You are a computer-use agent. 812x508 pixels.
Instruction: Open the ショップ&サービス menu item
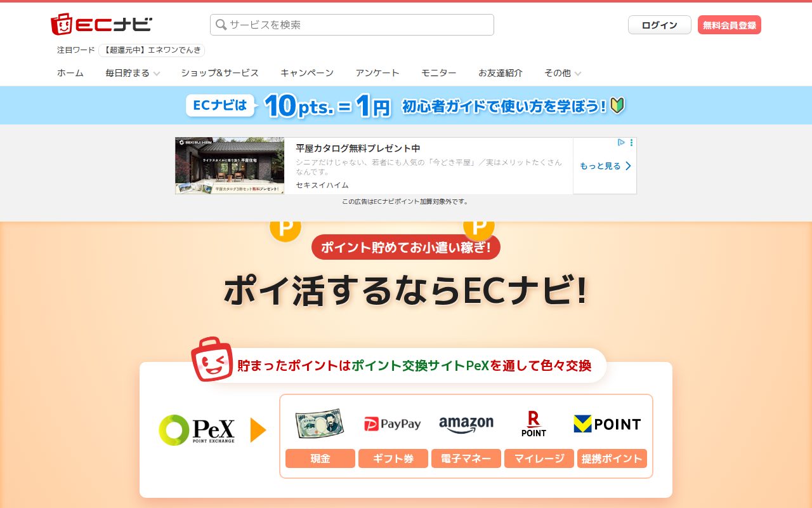219,73
